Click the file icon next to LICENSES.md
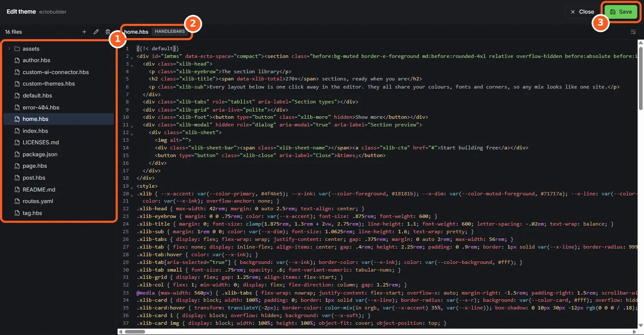Screen dimensions: 644x335 (17, 143)
